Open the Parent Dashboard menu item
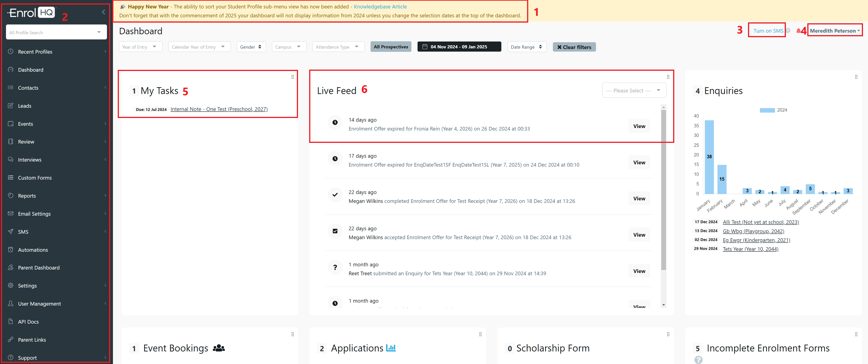Screen dimensions: 868x364 point(39,268)
